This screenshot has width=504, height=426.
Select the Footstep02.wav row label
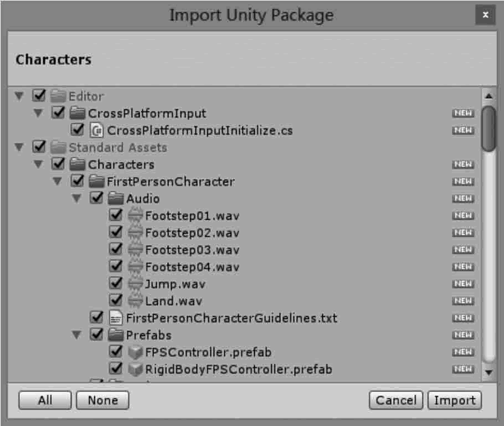pos(192,233)
